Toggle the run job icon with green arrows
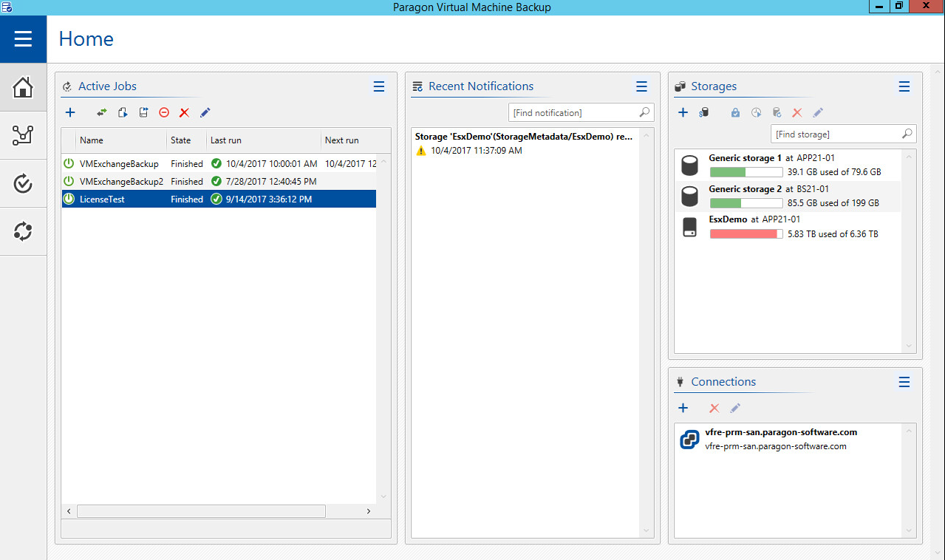Viewport: 945px width, 560px height. click(x=102, y=112)
